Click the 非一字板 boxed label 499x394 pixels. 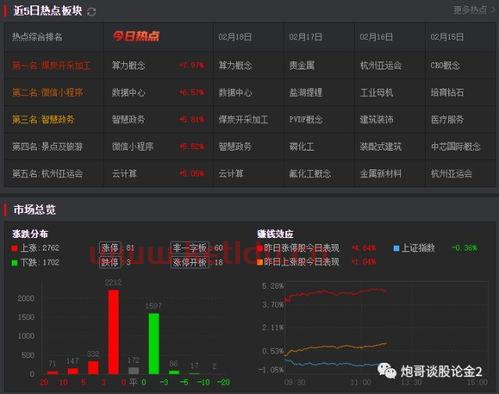[x=189, y=248]
